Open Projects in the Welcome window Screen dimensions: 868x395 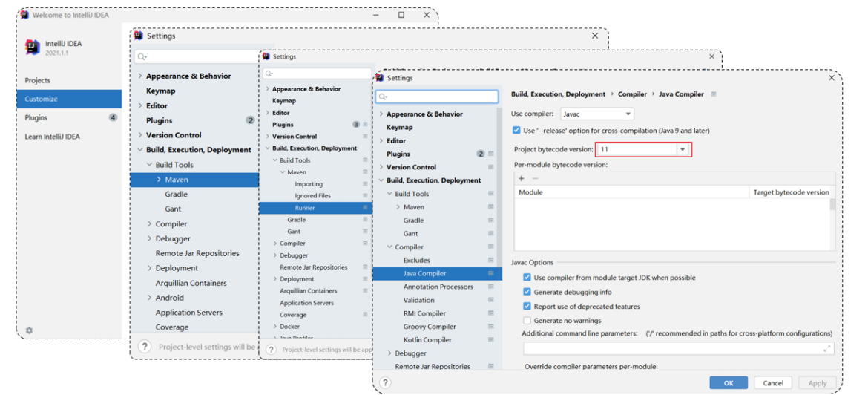(69, 80)
